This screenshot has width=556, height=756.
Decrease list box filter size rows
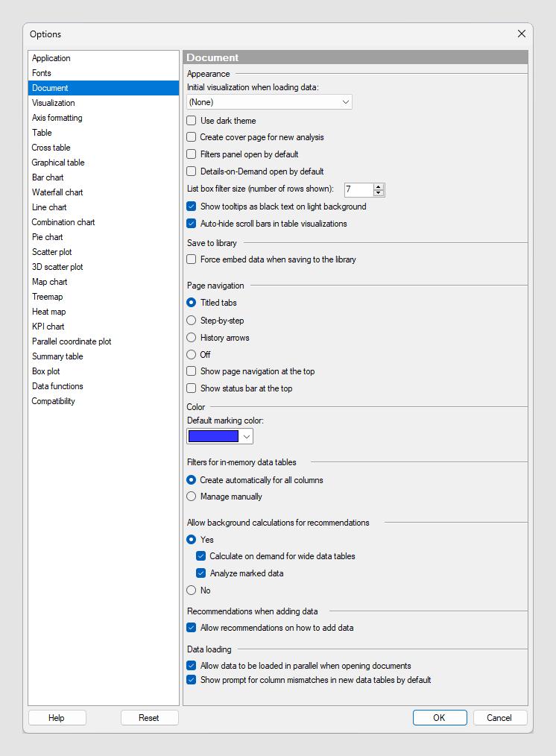(379, 193)
